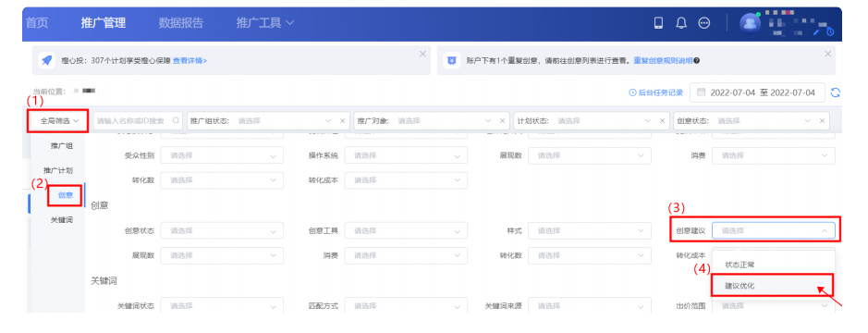Click the refresh icon beside date range
868x333 pixels.
[836, 92]
